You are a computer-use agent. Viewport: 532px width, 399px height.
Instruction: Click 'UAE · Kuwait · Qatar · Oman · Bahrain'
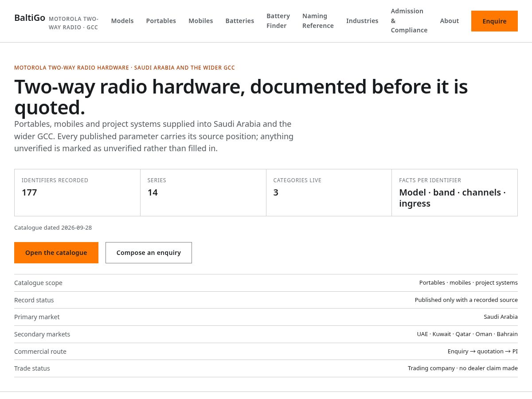coord(467,334)
